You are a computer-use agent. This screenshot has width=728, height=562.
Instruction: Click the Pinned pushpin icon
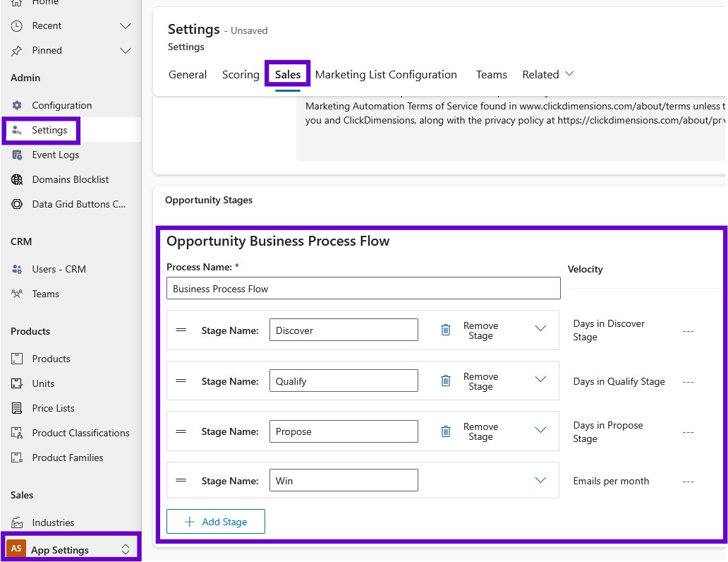pyautogui.click(x=17, y=51)
